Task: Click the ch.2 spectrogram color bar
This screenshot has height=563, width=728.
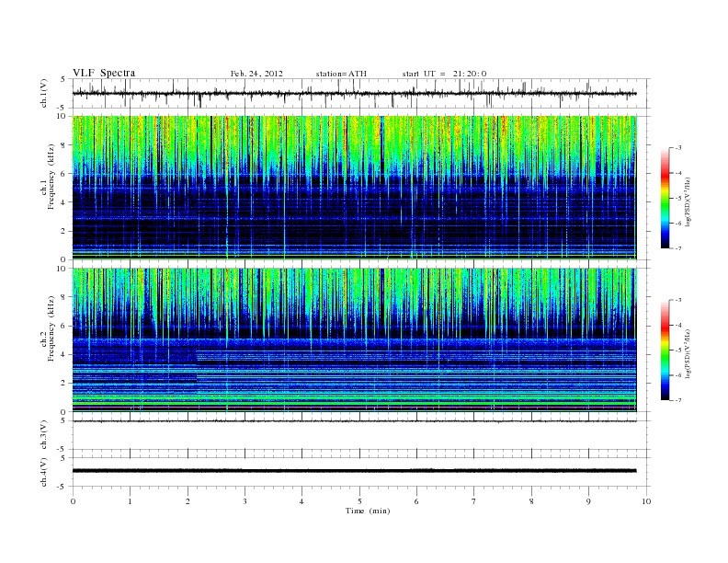Action: [665, 350]
